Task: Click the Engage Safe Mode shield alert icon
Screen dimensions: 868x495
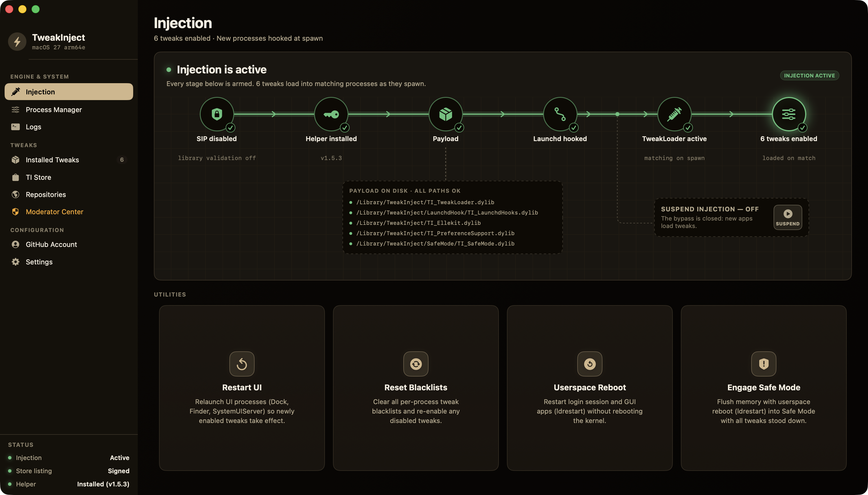Action: [764, 364]
